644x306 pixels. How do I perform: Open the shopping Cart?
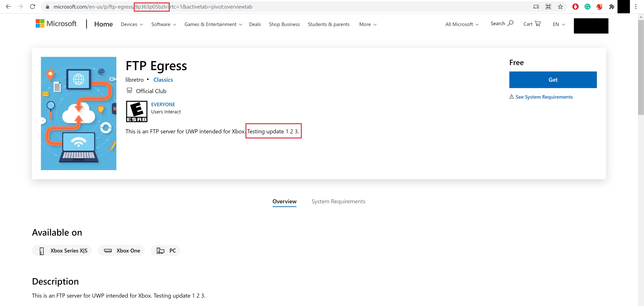click(x=532, y=24)
